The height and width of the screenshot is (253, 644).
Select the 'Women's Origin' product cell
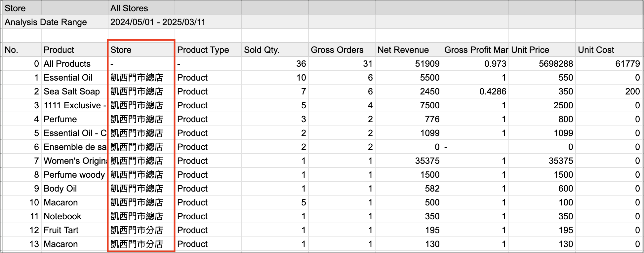coord(75,161)
